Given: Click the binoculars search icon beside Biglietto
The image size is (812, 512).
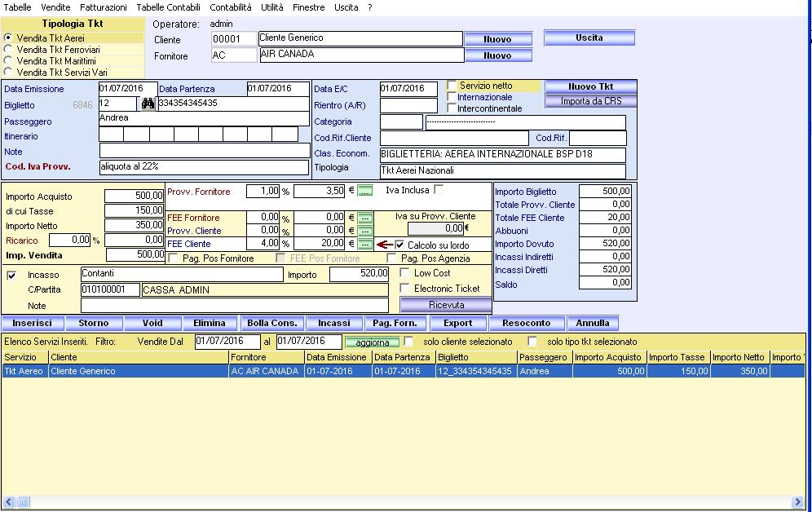Looking at the screenshot, I should (148, 104).
